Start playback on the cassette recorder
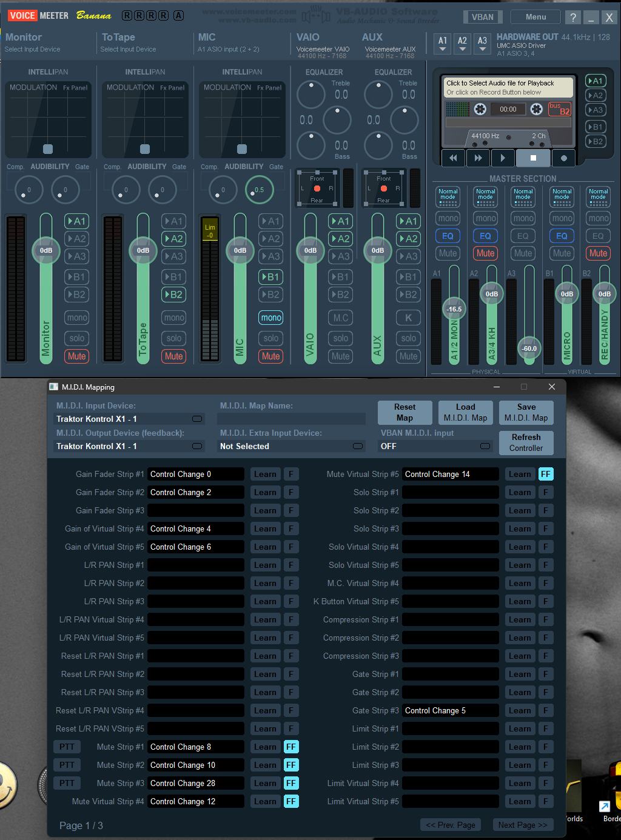621x840 pixels. (503, 158)
